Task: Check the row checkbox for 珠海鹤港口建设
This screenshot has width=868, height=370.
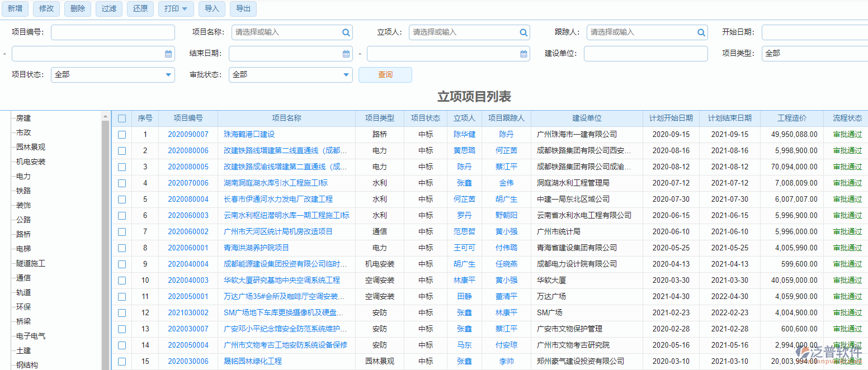Action: pyautogui.click(x=122, y=134)
